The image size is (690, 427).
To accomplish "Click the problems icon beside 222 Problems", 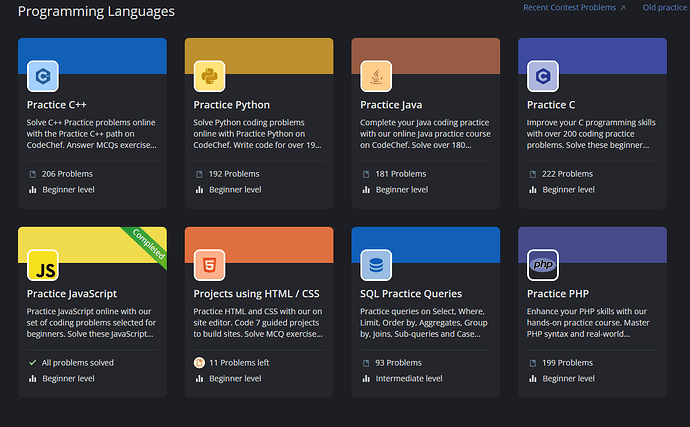I will tap(532, 174).
